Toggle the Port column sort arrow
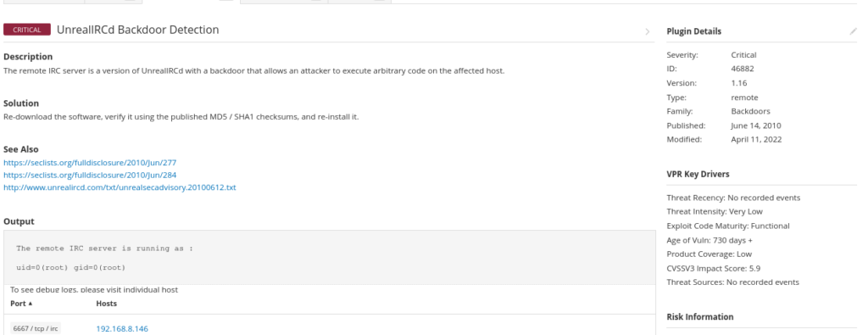Image resolution: width=868 pixels, height=335 pixels. 31,304
